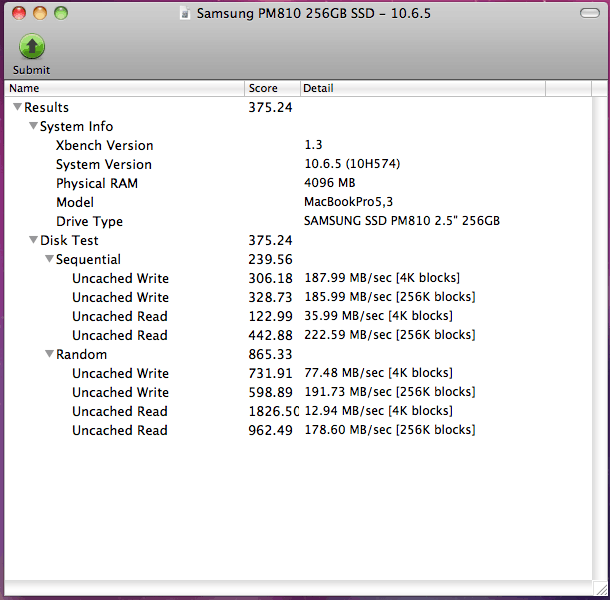Click the score 122.99
610x600 pixels.
click(270, 316)
